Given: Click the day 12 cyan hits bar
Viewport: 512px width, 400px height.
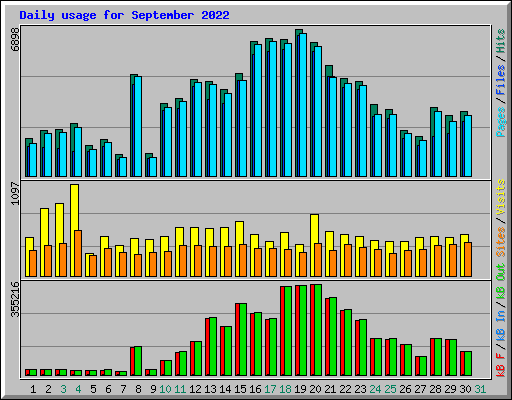Looking at the screenshot, I should 198,130.
